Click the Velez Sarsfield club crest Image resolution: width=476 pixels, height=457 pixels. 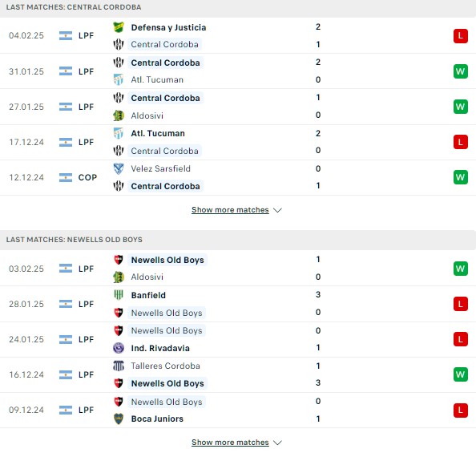119,168
